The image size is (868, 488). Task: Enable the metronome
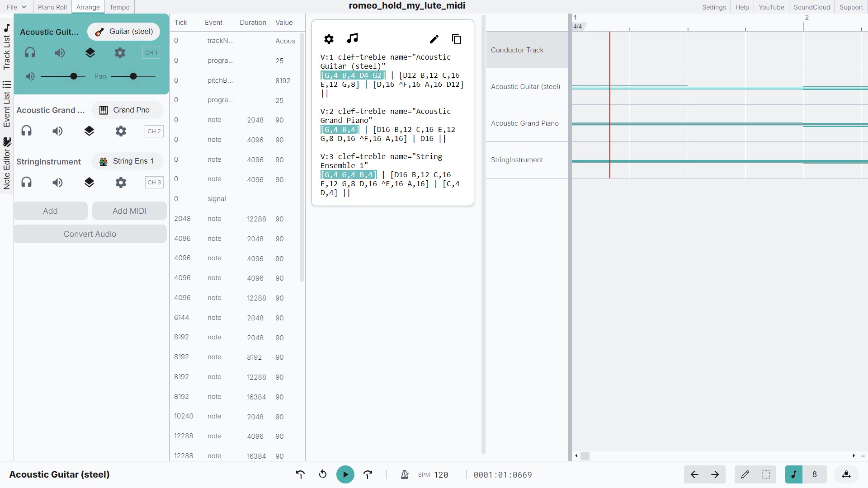pyautogui.click(x=405, y=474)
